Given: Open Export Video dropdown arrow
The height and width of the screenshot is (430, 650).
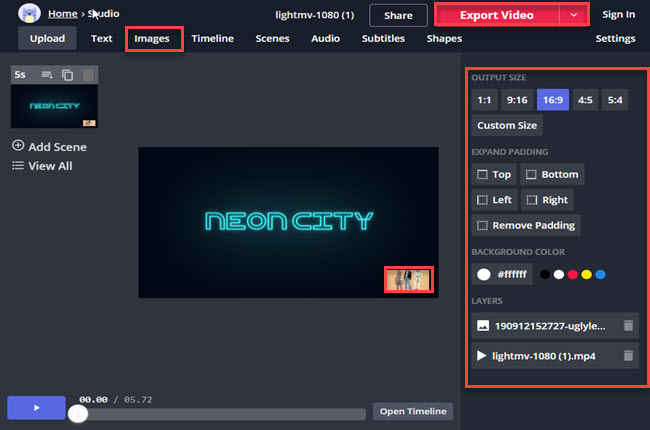Looking at the screenshot, I should click(574, 15).
